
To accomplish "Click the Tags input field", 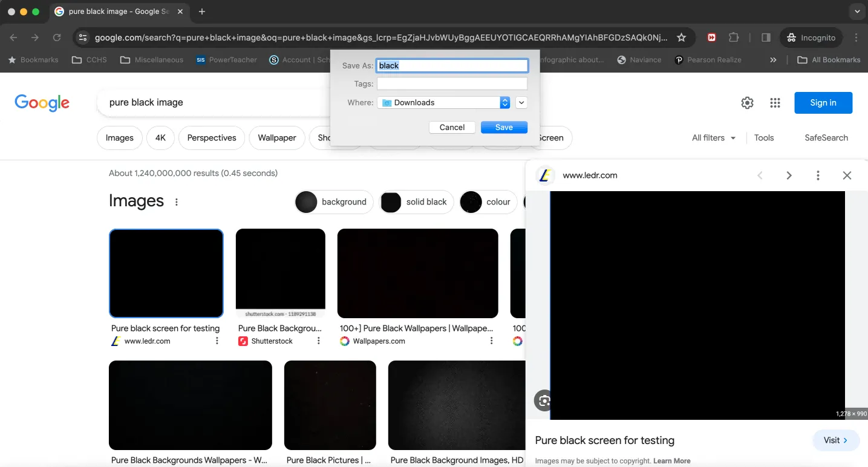I will point(451,83).
